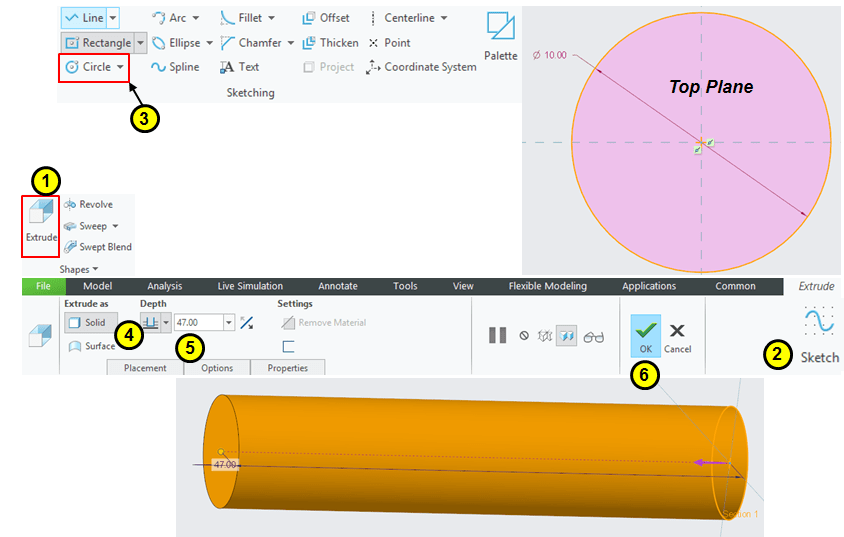Image resolution: width=844 pixels, height=537 pixels.
Task: Open the Circle type dropdown arrow
Action: (121, 67)
